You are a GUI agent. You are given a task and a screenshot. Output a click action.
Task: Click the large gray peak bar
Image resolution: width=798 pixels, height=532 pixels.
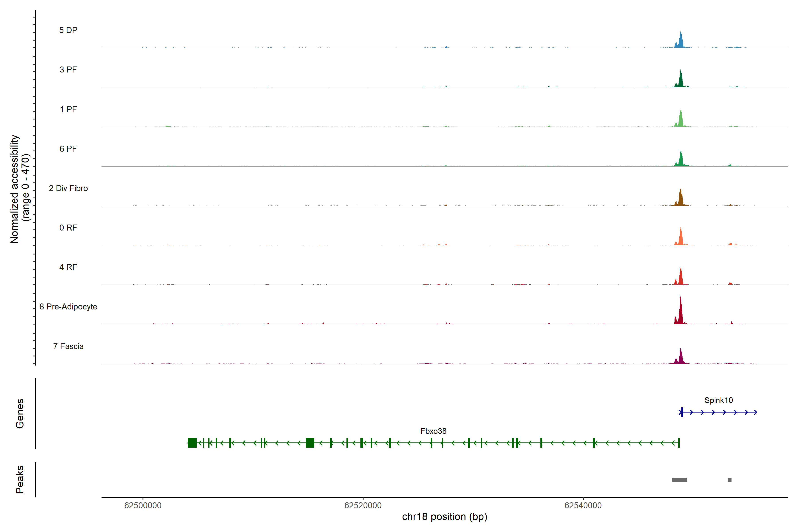pyautogui.click(x=680, y=480)
